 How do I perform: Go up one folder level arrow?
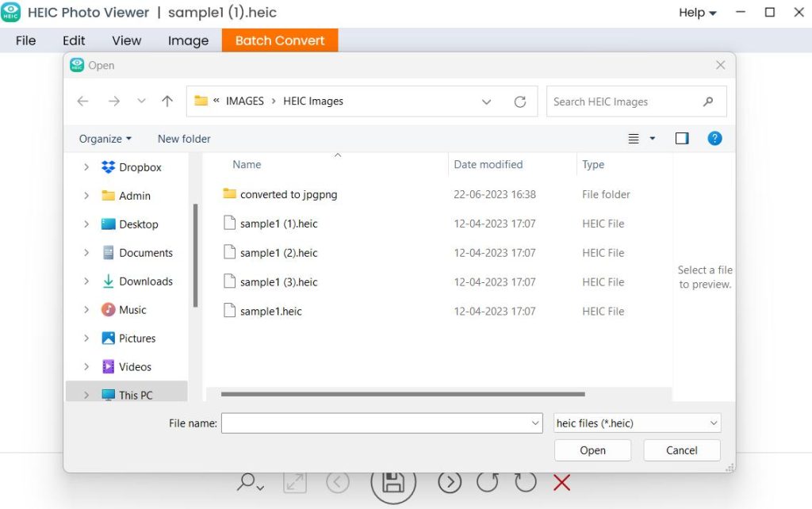click(167, 101)
